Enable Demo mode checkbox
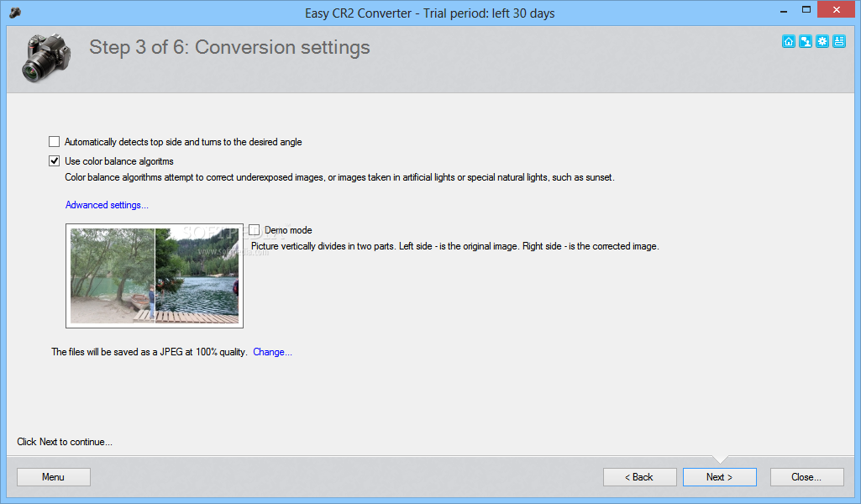The image size is (861, 504). [255, 230]
